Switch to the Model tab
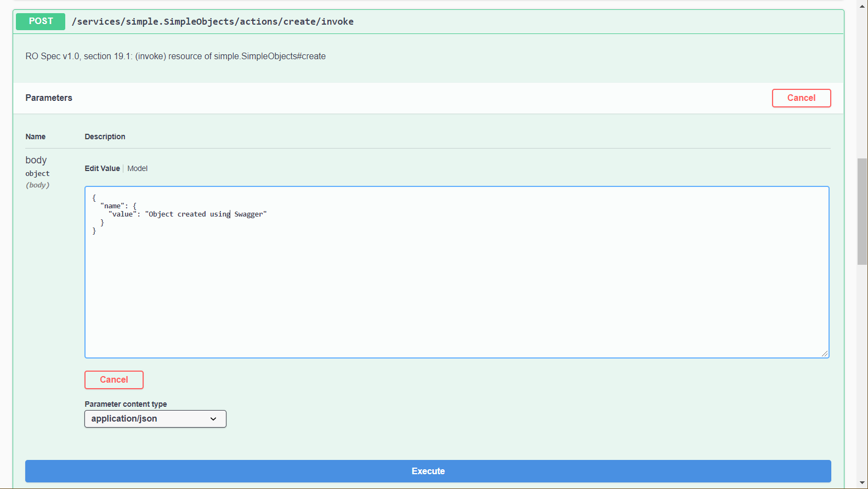The width and height of the screenshot is (868, 489). (137, 168)
